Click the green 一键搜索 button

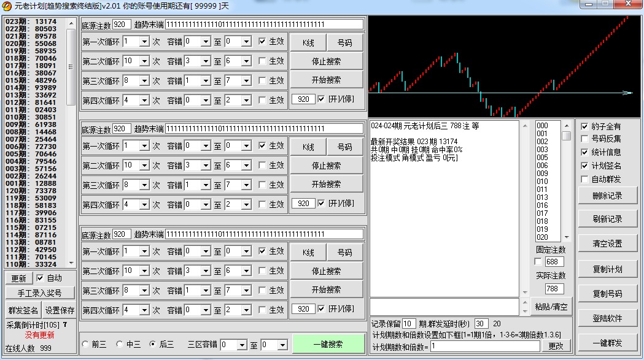pos(328,345)
